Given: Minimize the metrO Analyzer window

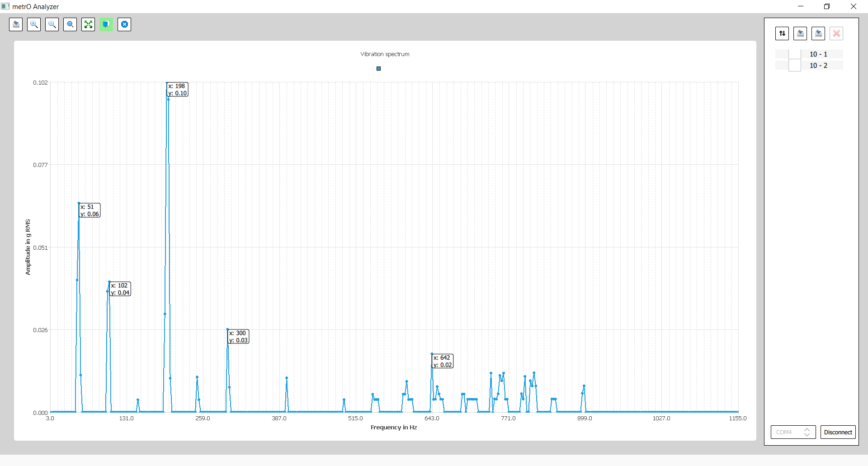Looking at the screenshot, I should pyautogui.click(x=801, y=6).
